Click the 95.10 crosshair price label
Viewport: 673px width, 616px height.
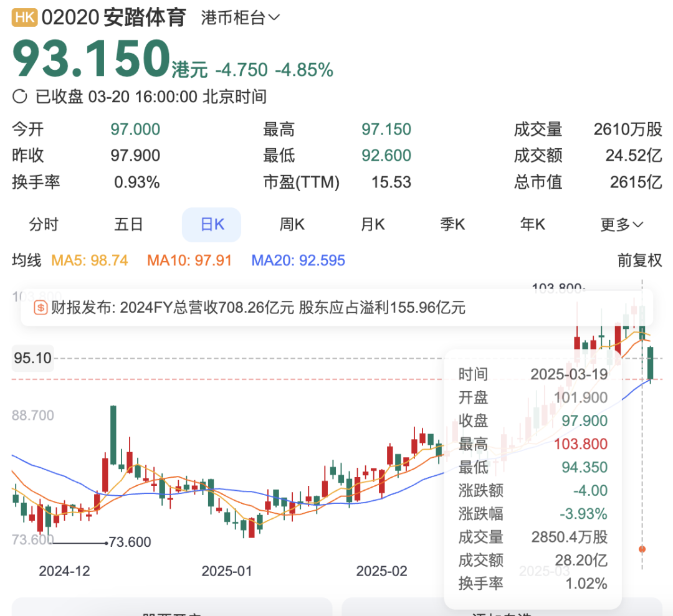[32, 358]
